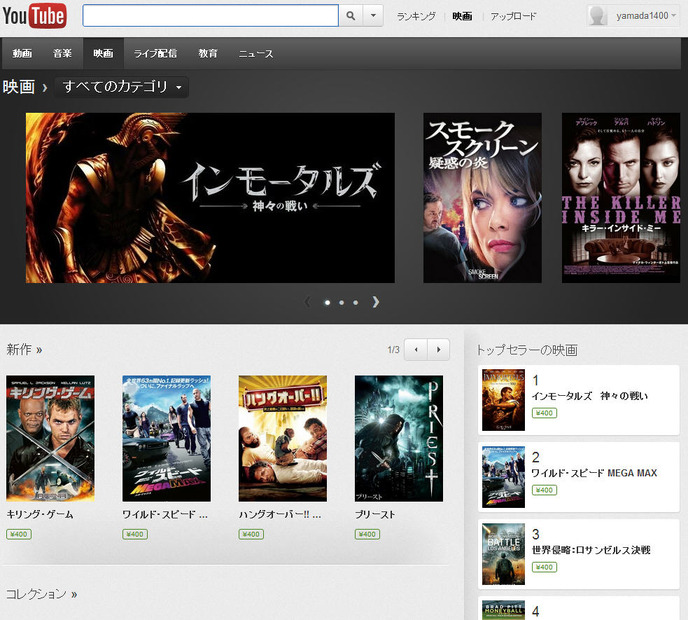Select the first carousel dot

[327, 302]
